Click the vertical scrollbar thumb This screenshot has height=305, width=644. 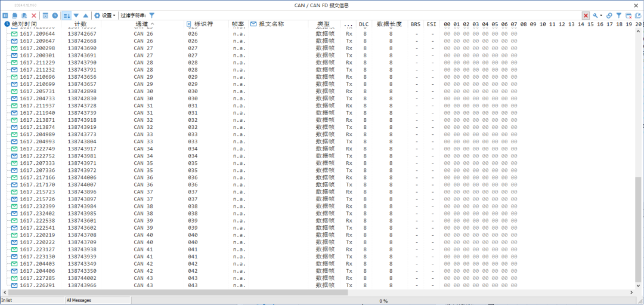pyautogui.click(x=637, y=230)
